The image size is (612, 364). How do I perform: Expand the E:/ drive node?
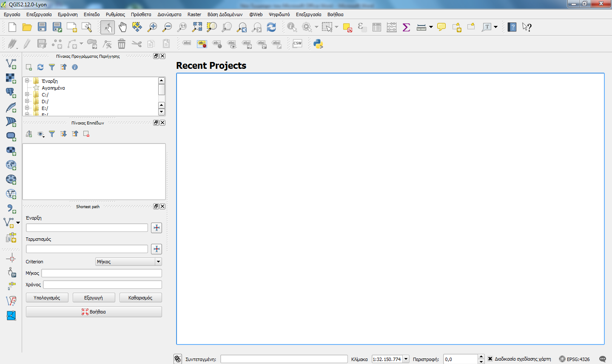tap(27, 108)
